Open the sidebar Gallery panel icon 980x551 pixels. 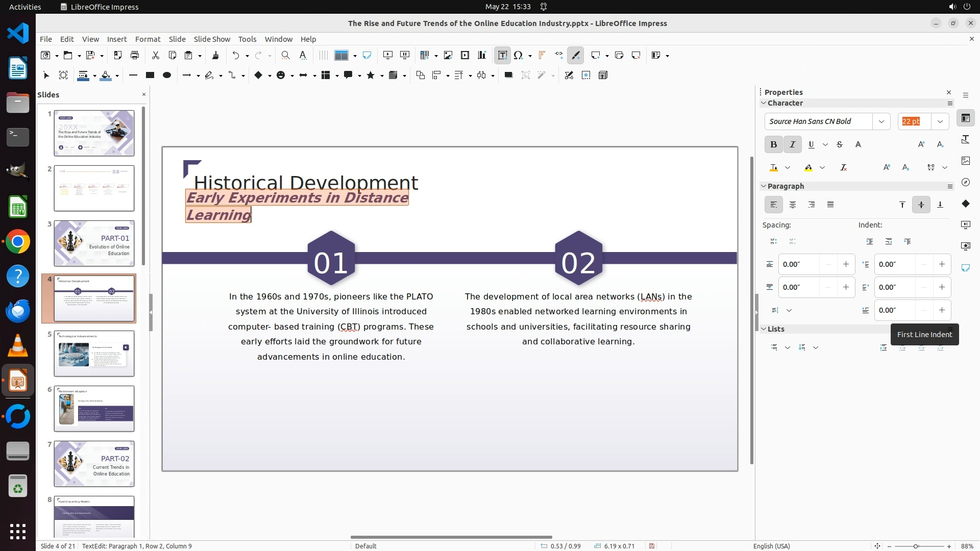tap(965, 161)
